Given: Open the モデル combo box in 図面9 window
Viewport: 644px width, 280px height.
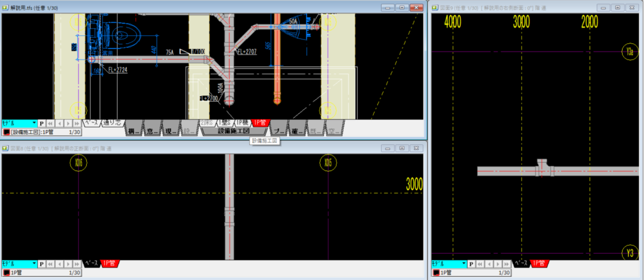Looking at the screenshot, I should pyautogui.click(x=464, y=264).
